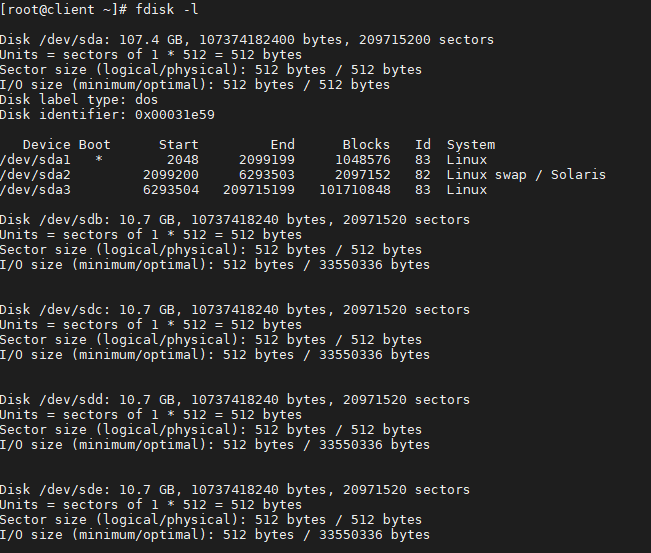Click the System column header
This screenshot has height=553, width=651.
(x=471, y=145)
